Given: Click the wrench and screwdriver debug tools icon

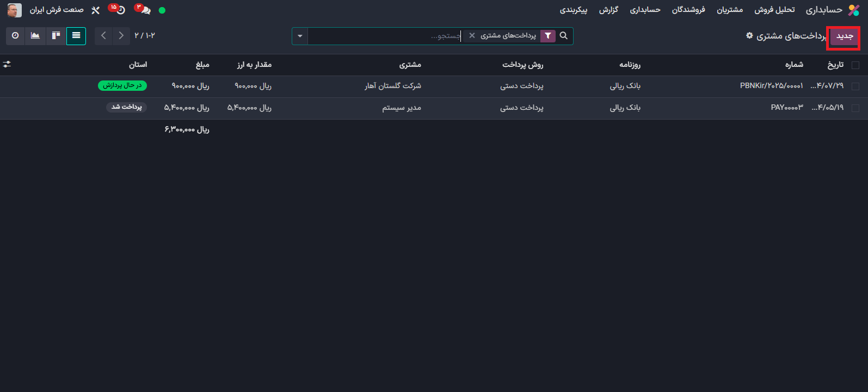Looking at the screenshot, I should point(95,10).
